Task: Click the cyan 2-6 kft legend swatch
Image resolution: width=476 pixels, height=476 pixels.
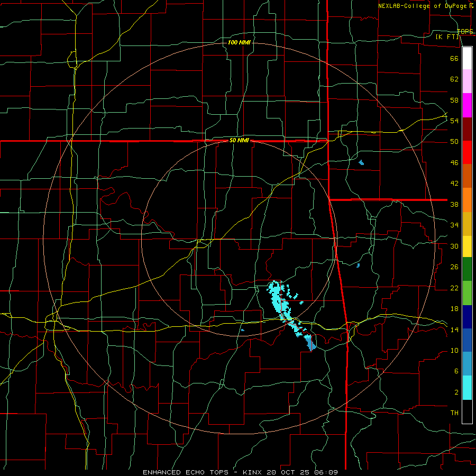Action: pos(467,388)
